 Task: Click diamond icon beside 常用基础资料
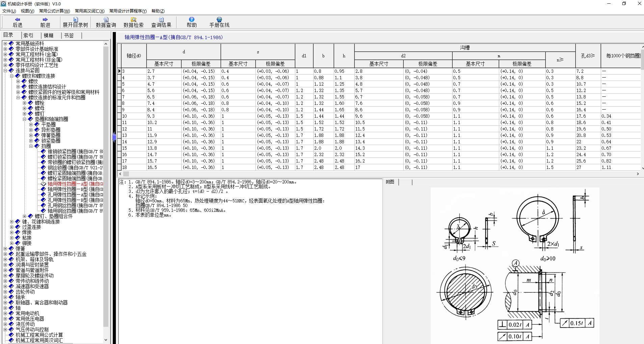pos(11,44)
